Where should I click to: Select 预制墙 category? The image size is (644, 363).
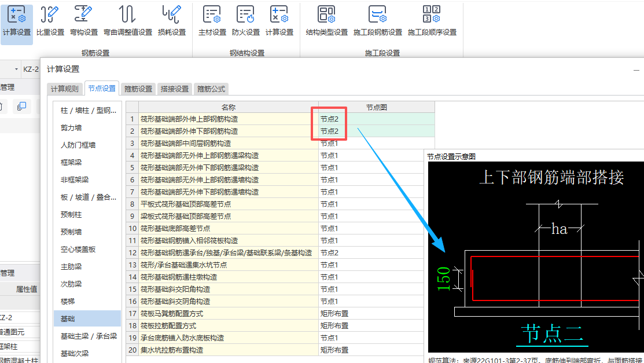88,232
